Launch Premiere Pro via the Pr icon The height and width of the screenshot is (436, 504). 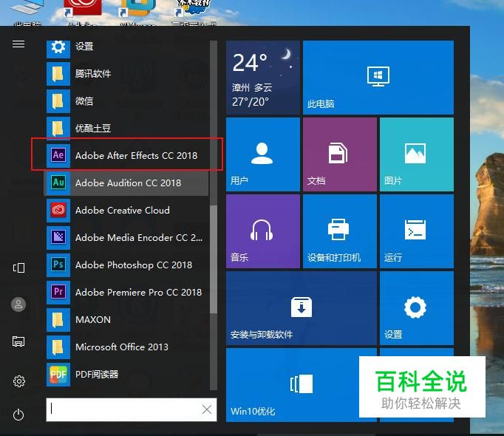click(58, 292)
